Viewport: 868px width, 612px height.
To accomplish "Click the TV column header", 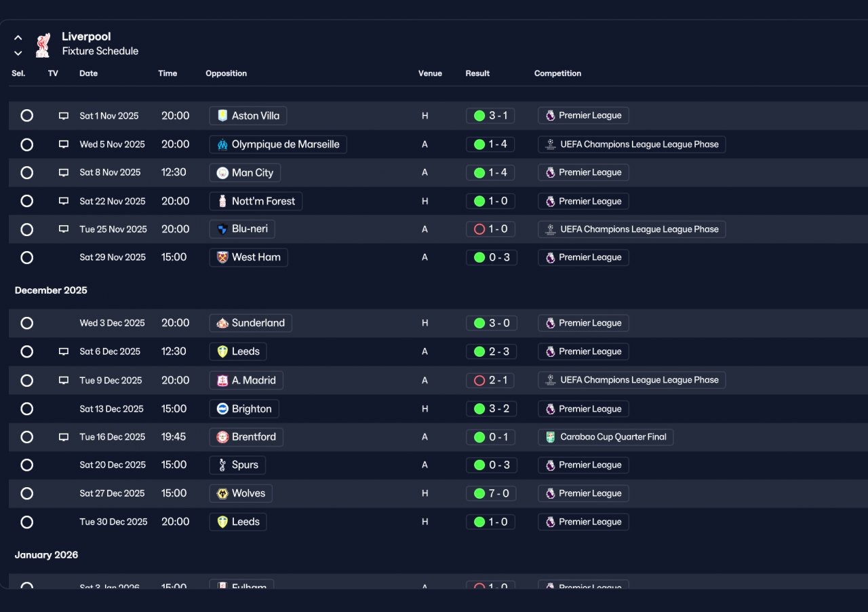I will (x=53, y=73).
